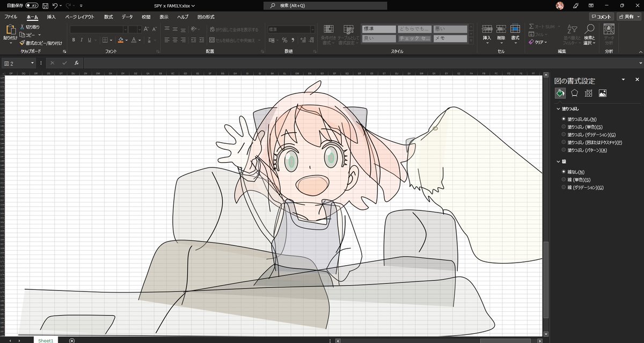Click the pen drawing mode icon in title bar
This screenshot has width=644, height=343.
(x=576, y=5)
